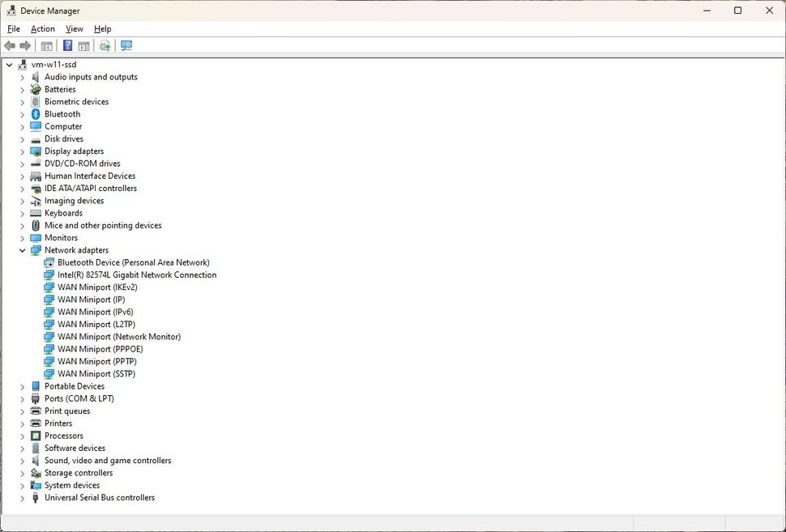This screenshot has height=532, width=786.
Task: Select Bluetooth Device (Personal Area Network)
Action: (x=133, y=262)
